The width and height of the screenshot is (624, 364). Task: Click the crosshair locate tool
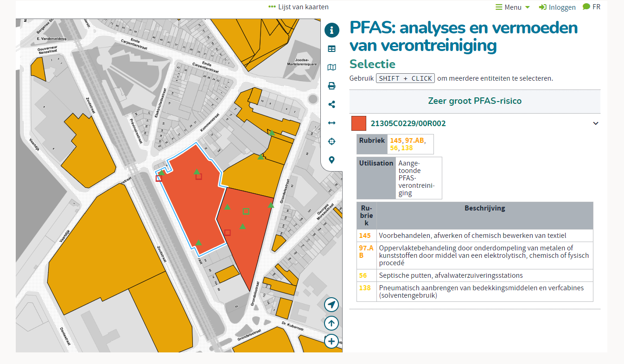(331, 141)
